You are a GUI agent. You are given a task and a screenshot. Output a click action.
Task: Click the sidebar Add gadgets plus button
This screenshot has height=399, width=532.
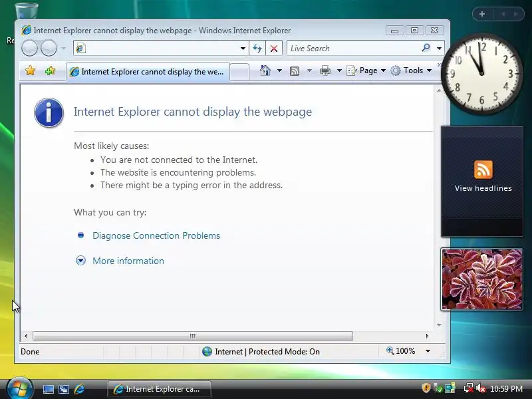482,14
